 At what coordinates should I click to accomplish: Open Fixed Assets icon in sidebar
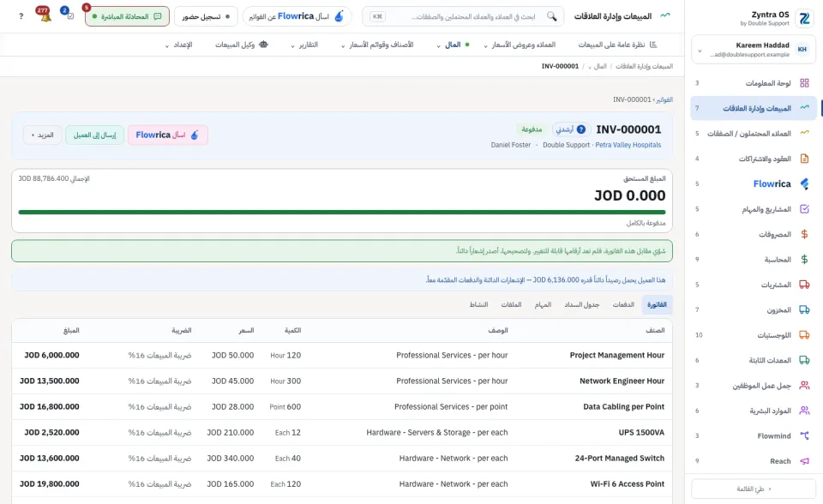[x=804, y=360]
